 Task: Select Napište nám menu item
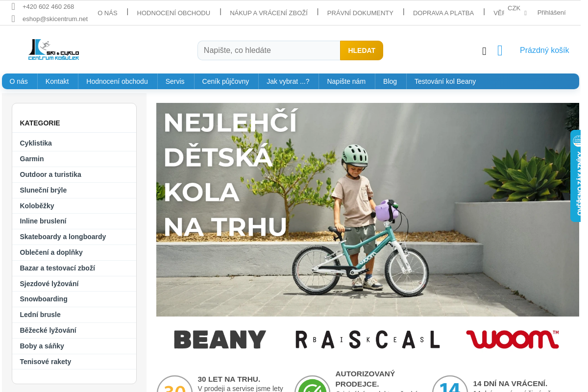(346, 81)
